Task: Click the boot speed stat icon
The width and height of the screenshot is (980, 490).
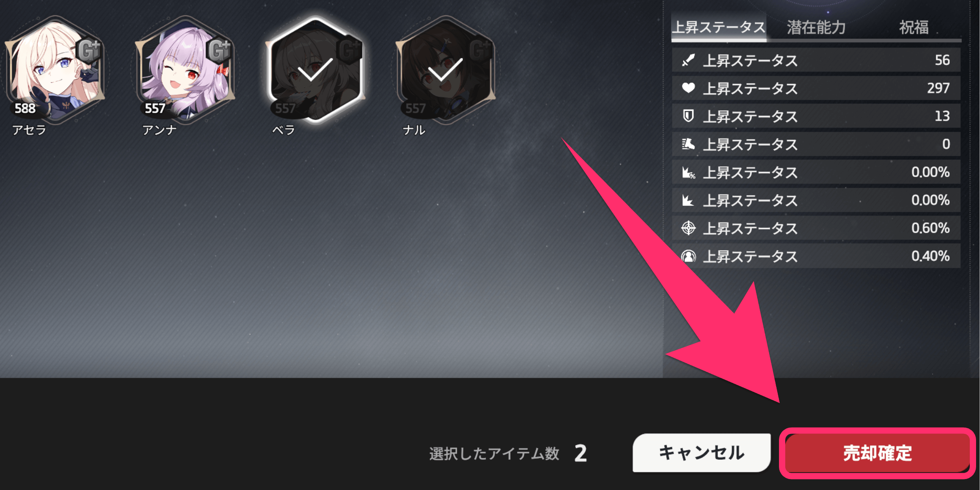Action: pyautogui.click(x=688, y=144)
